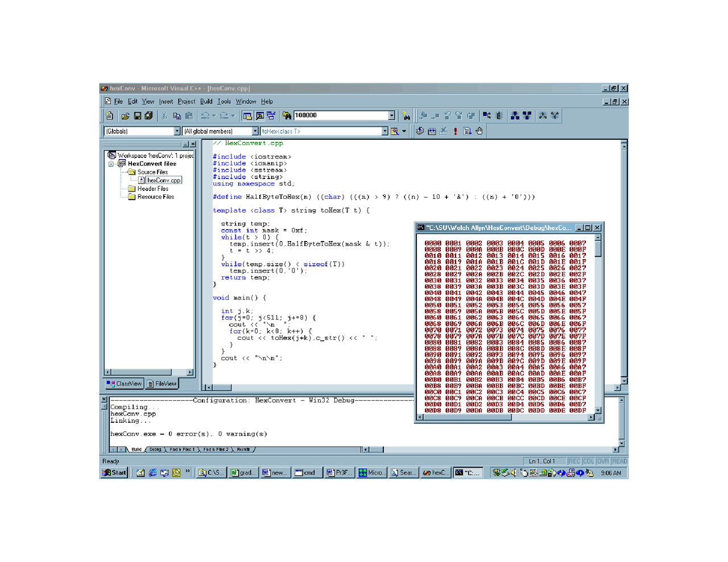
Task: Open the Build menu
Action: (206, 101)
